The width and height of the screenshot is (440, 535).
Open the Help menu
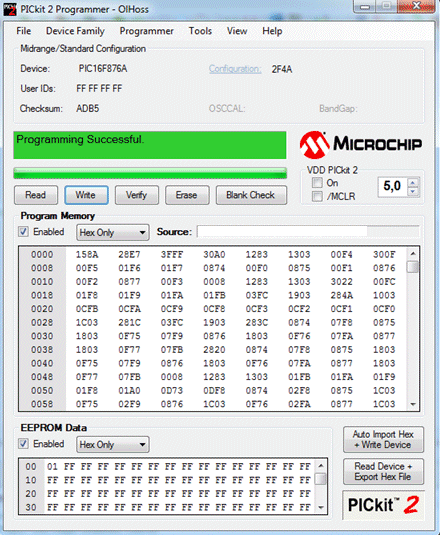(272, 31)
